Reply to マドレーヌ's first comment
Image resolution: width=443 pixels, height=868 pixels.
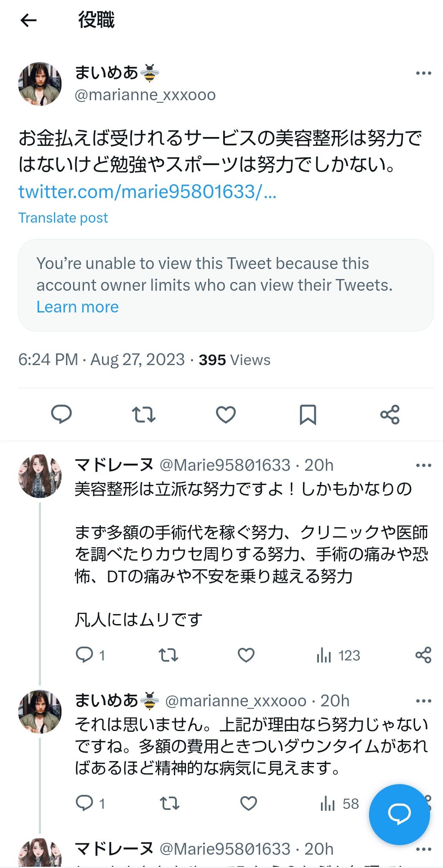(x=84, y=655)
